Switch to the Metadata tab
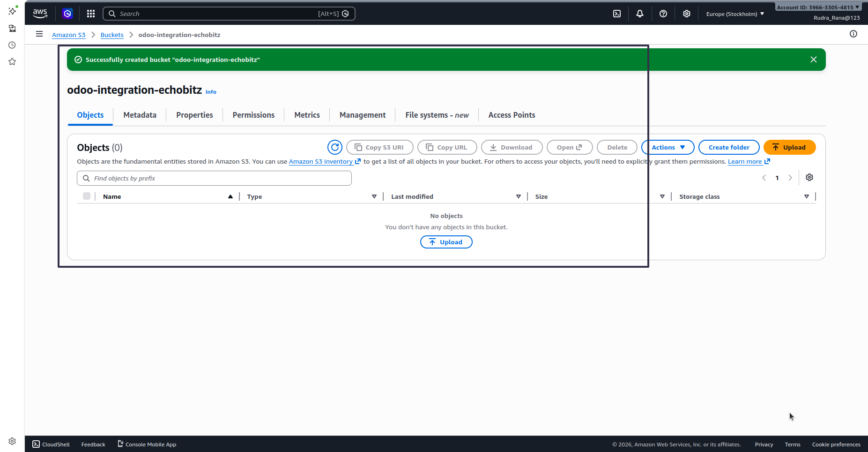 pyautogui.click(x=140, y=115)
